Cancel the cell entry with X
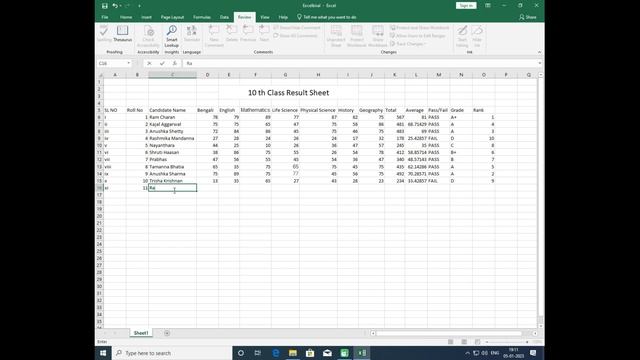Screen dimensions: 640x360 coord(149,63)
